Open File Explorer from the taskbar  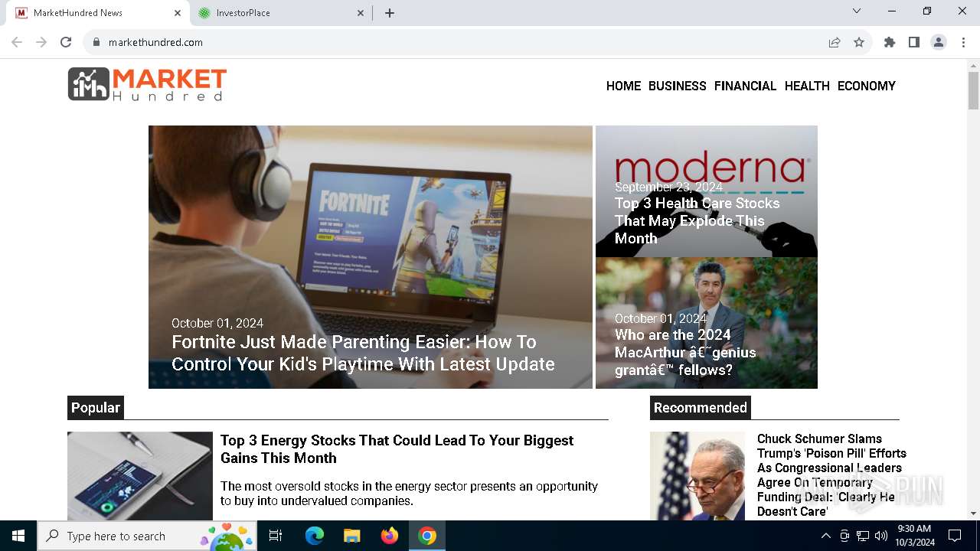point(351,536)
